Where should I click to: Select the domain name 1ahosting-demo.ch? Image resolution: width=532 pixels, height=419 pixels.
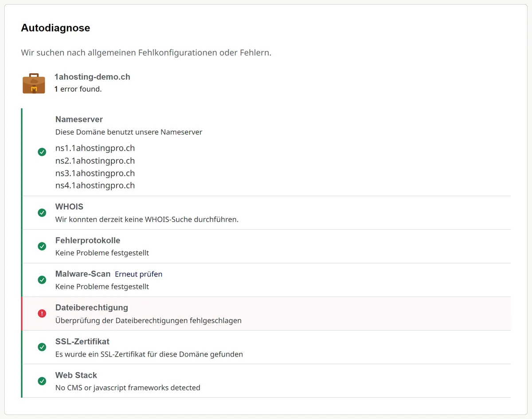92,77
